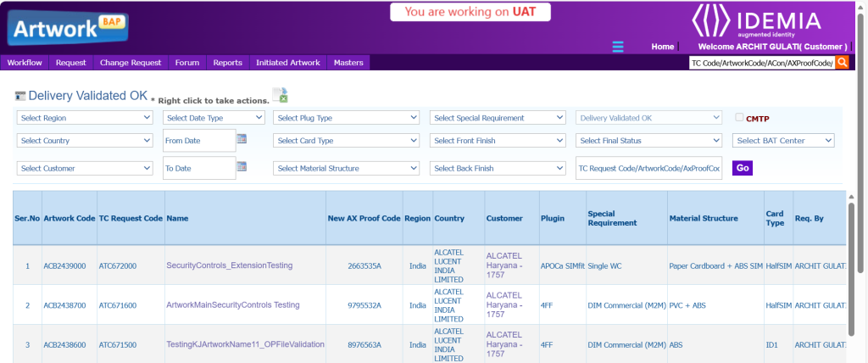
Task: Click the Delivery Validated OK title icon
Action: [20, 97]
